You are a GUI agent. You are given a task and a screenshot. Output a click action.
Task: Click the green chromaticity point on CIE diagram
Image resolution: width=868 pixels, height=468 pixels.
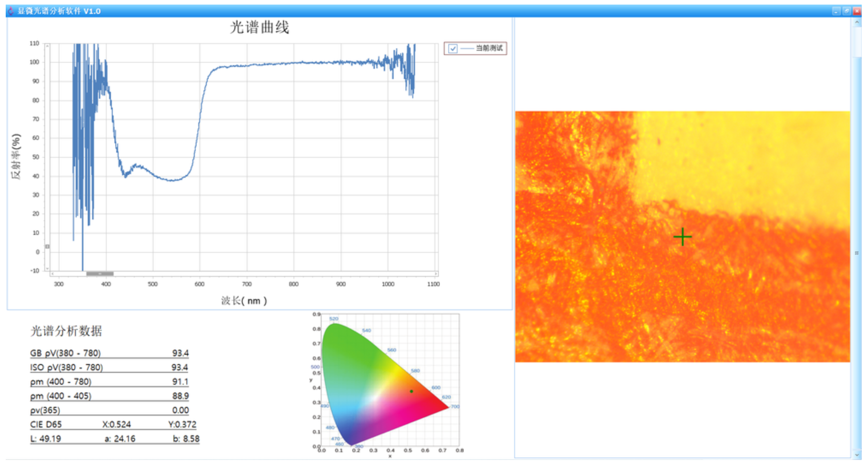[411, 391]
